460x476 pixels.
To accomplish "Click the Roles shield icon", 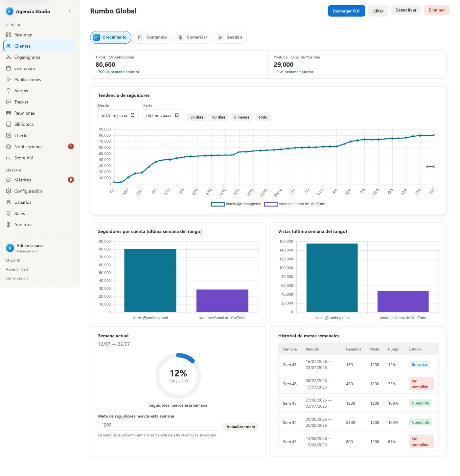I will tap(9, 213).
